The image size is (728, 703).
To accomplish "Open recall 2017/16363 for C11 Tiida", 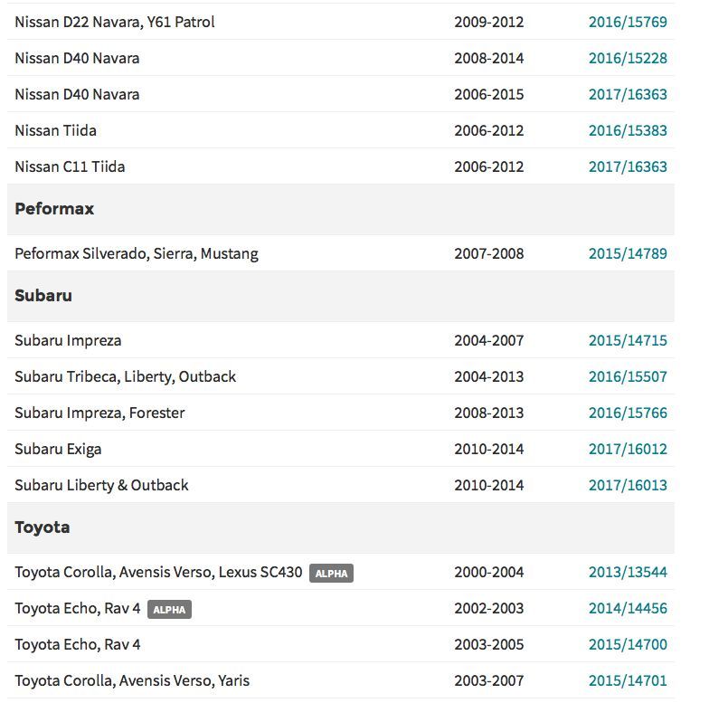I will (x=628, y=166).
